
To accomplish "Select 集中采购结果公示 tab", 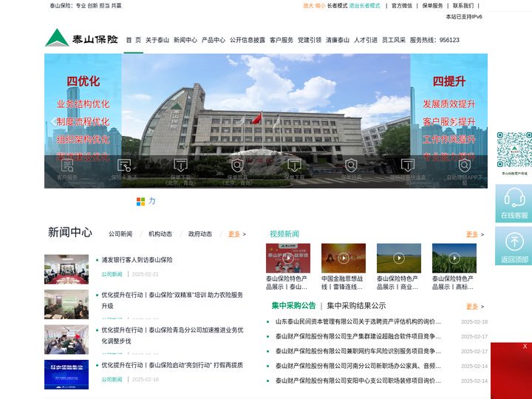I will point(356,306).
